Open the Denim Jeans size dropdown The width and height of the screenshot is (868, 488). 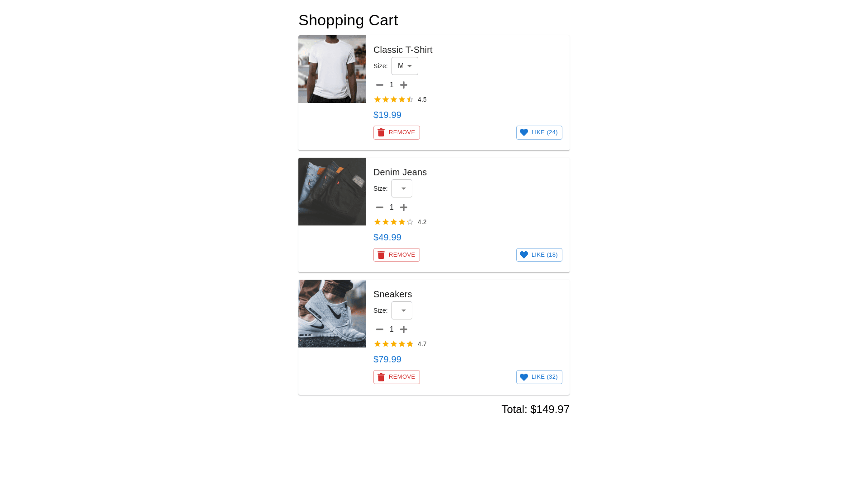(402, 188)
